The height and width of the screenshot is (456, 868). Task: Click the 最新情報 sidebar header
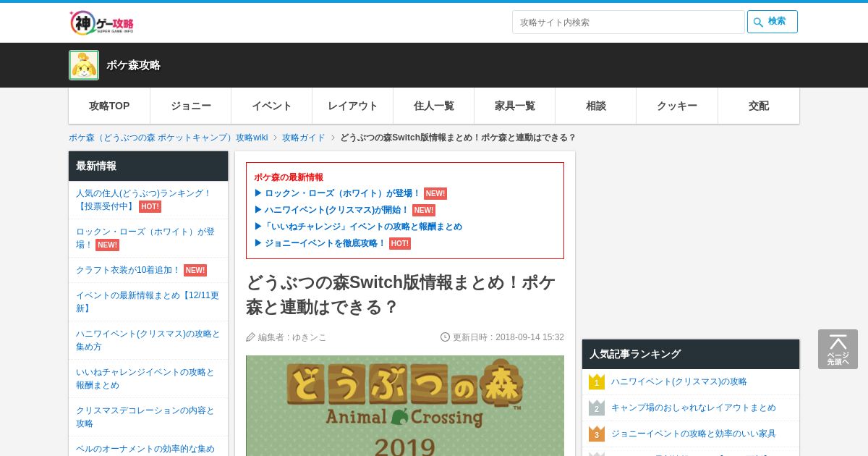[x=148, y=166]
